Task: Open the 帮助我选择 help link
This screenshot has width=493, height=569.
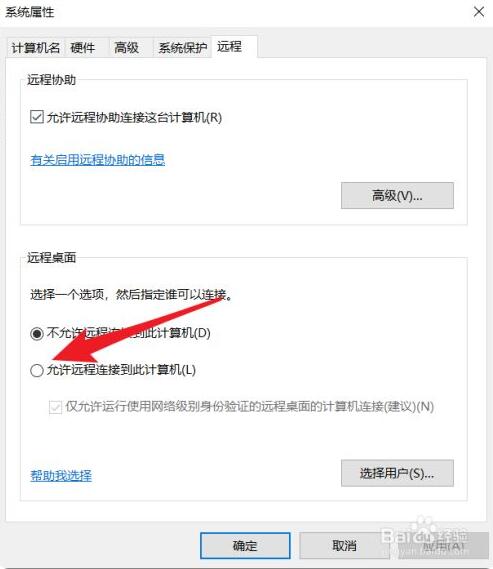Action: [61, 475]
